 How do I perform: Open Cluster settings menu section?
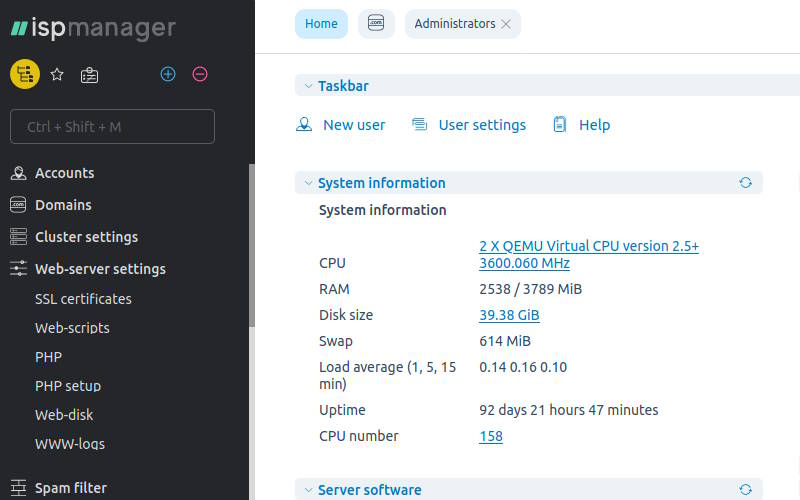click(x=86, y=237)
